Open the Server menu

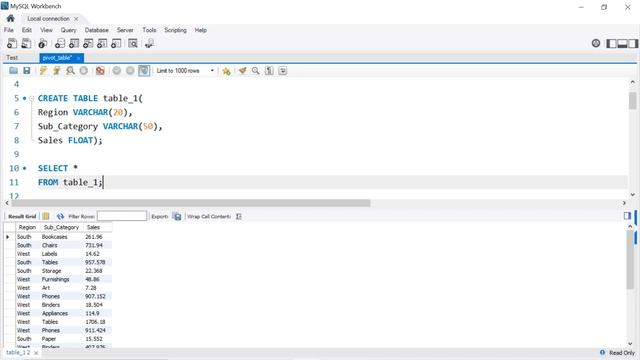click(125, 30)
